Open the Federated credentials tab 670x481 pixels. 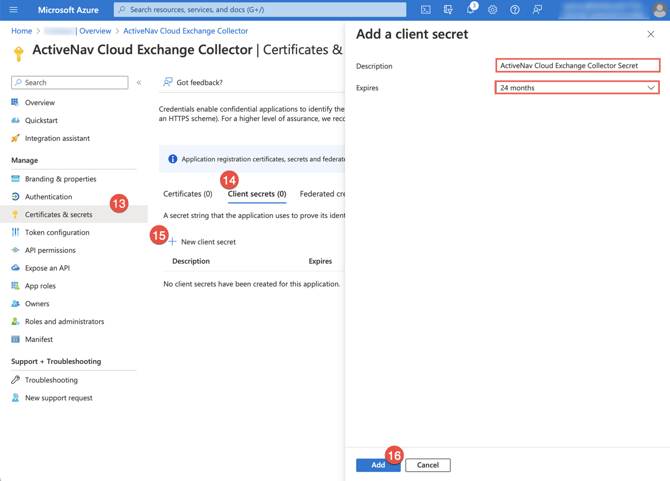point(322,194)
